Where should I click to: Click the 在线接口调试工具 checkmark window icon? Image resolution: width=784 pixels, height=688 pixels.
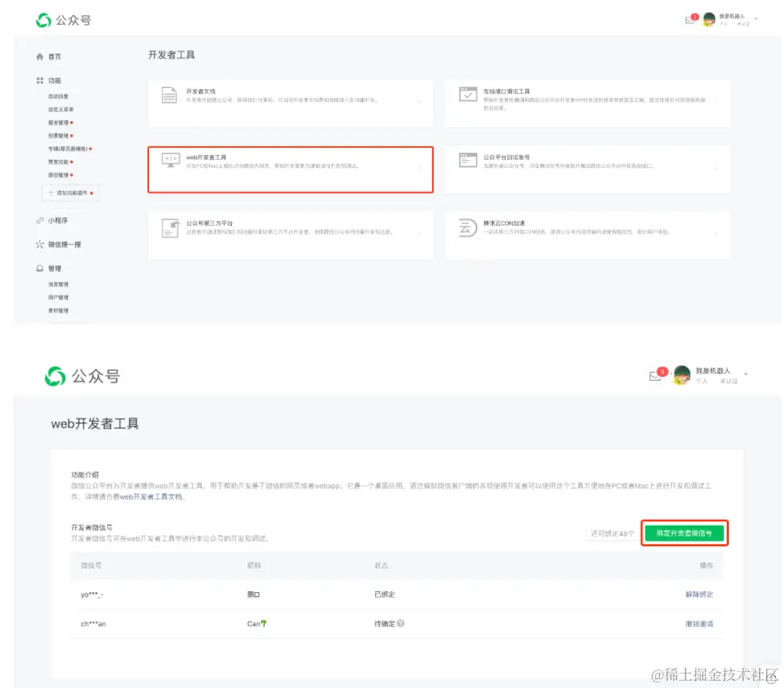click(468, 94)
